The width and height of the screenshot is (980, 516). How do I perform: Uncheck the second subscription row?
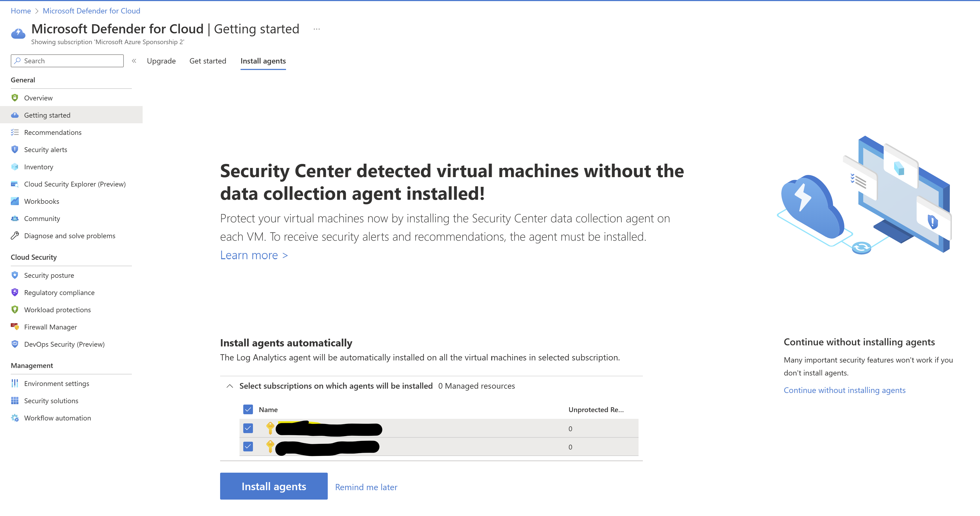pyautogui.click(x=248, y=446)
